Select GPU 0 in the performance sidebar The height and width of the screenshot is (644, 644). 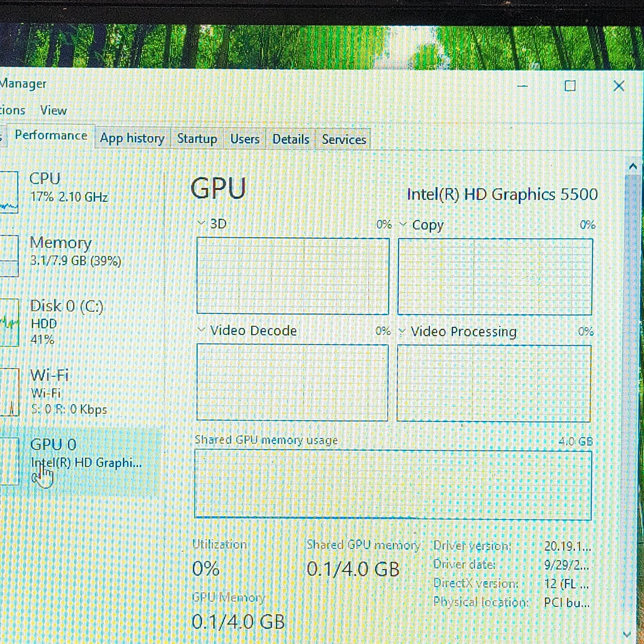[x=80, y=460]
